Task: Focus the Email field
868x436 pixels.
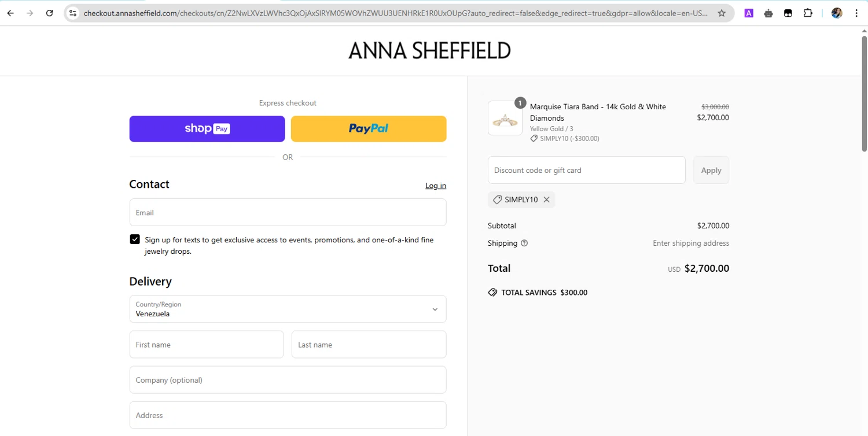Action: [288, 212]
